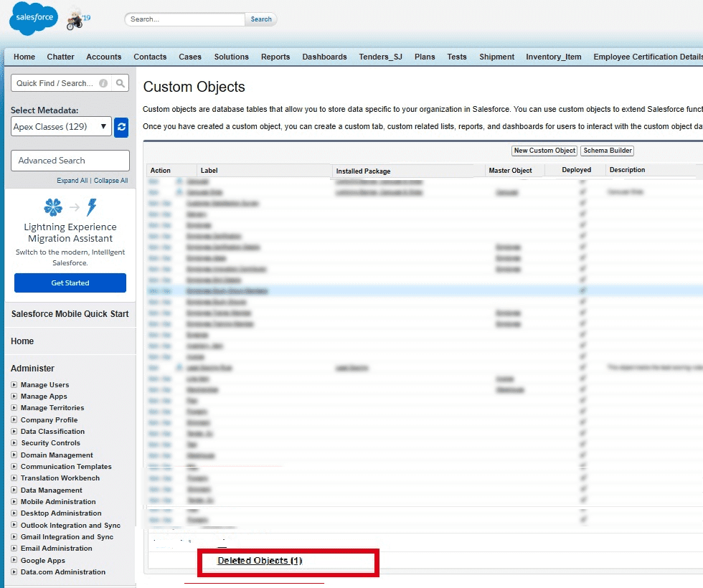
Task: Click the Installed Package column header
Action: tap(363, 171)
